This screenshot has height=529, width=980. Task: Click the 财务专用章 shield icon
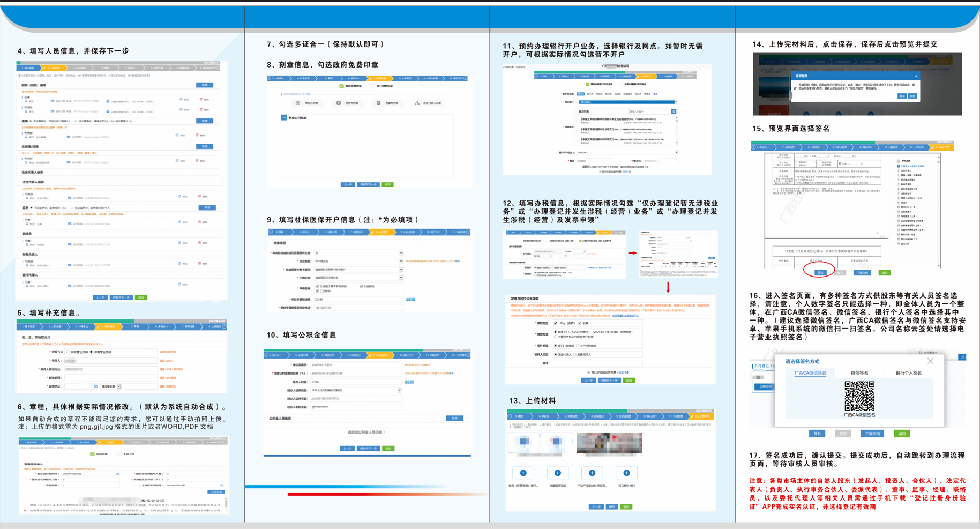[x=339, y=103]
